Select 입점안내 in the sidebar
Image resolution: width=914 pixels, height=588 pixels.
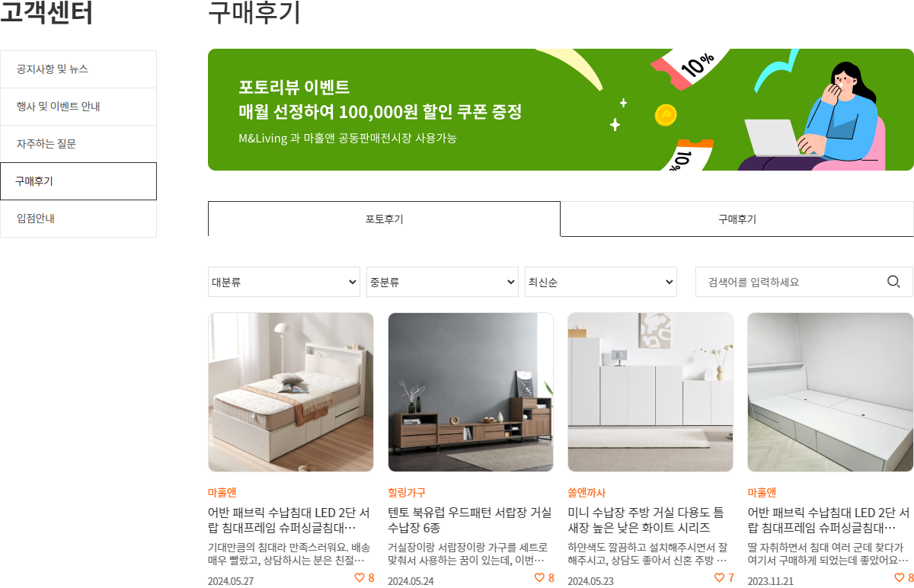78,219
